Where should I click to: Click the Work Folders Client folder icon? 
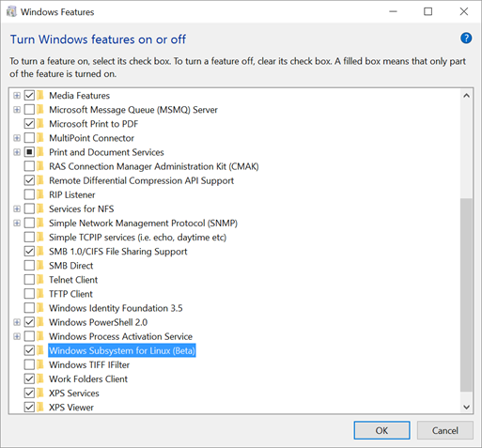coord(40,378)
